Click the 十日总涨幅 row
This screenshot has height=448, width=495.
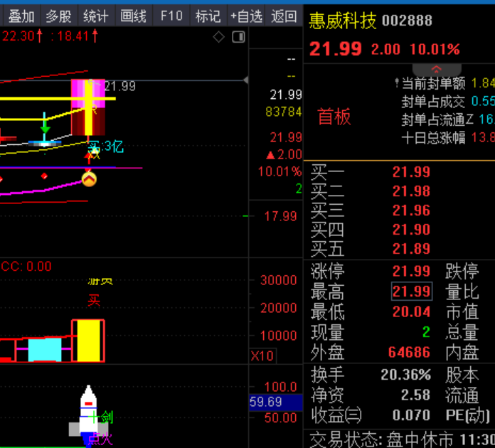[x=447, y=138]
